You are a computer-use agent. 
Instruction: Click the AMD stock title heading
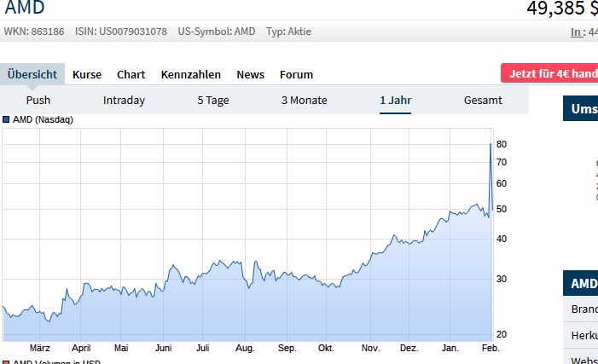coord(25,9)
